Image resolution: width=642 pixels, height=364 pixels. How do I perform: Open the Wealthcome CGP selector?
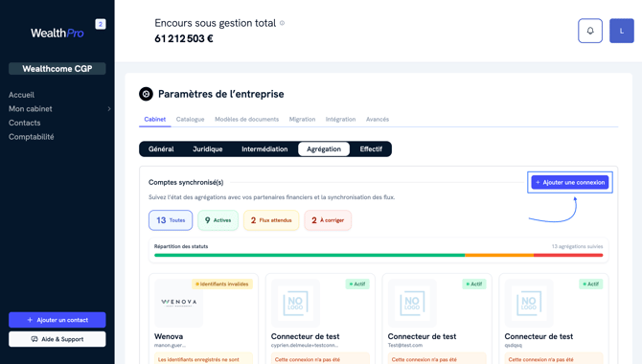[57, 69]
